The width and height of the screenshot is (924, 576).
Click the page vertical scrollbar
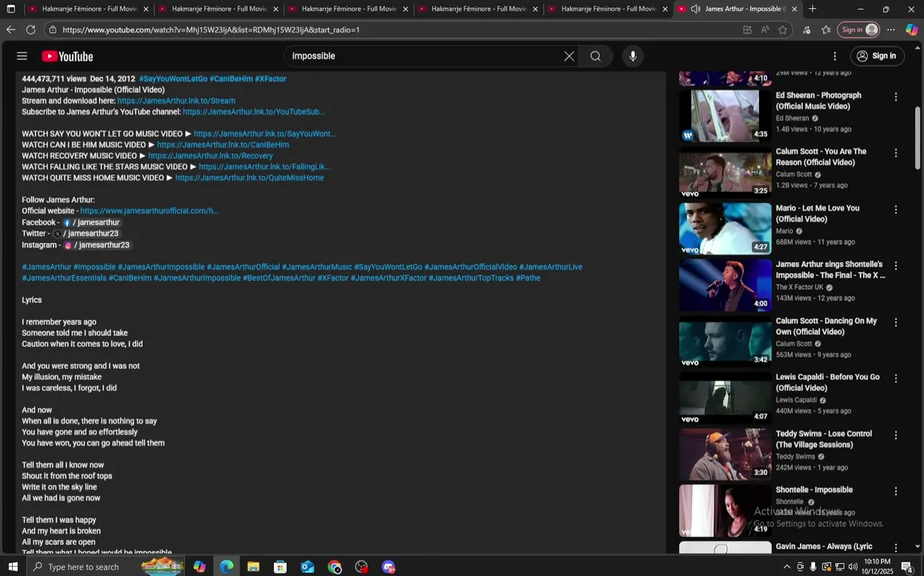point(918,137)
